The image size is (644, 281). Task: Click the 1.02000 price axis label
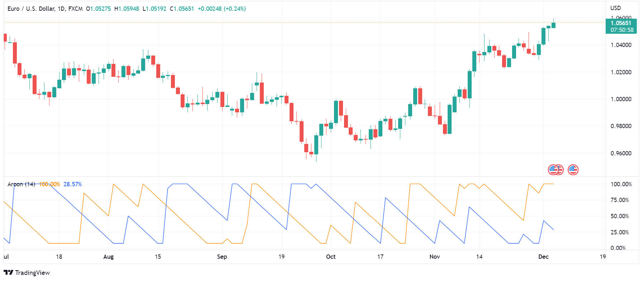point(621,72)
